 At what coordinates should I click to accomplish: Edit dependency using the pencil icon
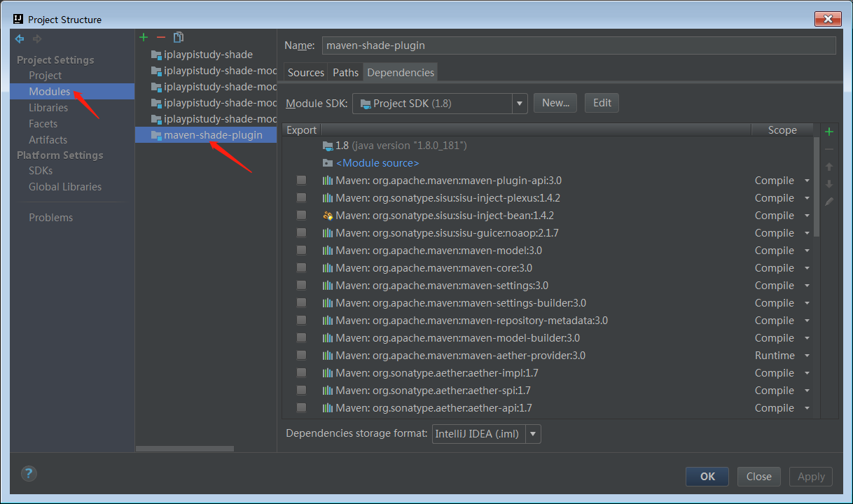pos(829,202)
